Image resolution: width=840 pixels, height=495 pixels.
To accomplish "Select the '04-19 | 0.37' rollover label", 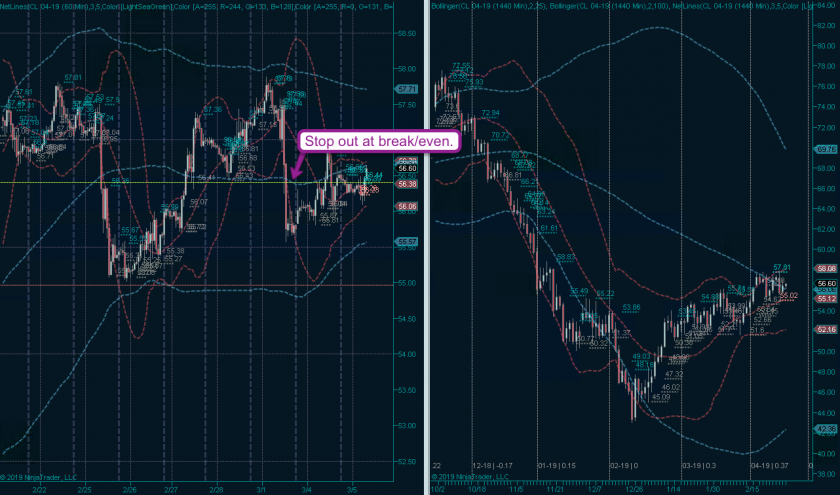I will [770, 466].
